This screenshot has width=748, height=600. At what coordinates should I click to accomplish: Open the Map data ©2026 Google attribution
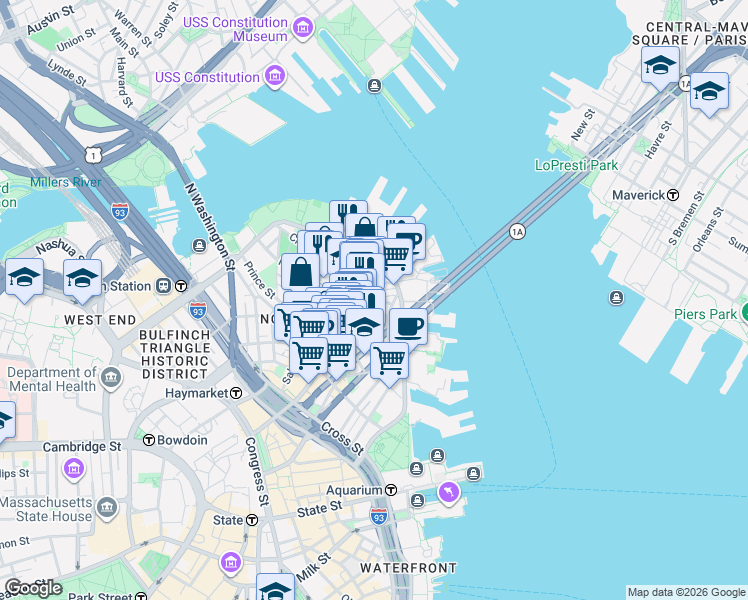(686, 592)
